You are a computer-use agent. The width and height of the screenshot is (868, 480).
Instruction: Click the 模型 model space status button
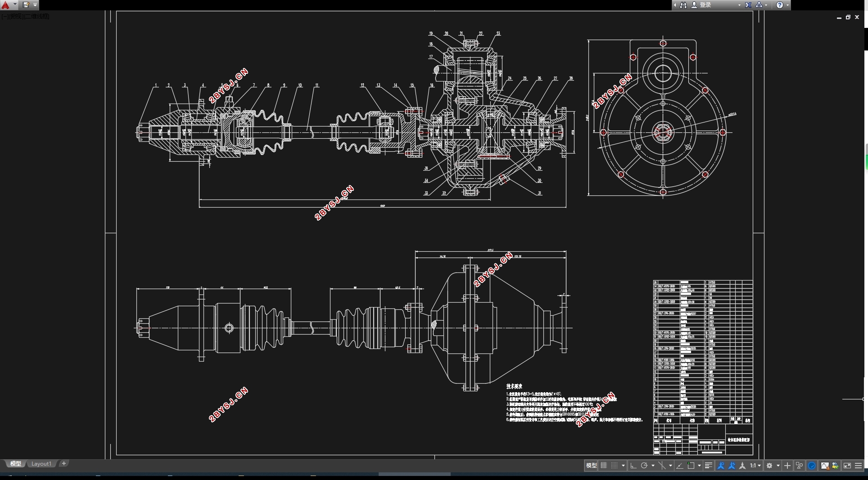click(x=591, y=466)
